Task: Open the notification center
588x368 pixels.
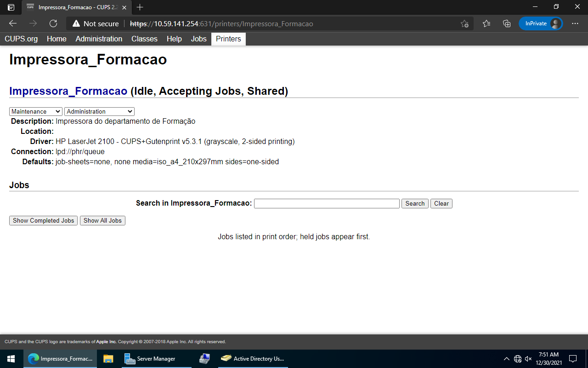Action: click(573, 358)
